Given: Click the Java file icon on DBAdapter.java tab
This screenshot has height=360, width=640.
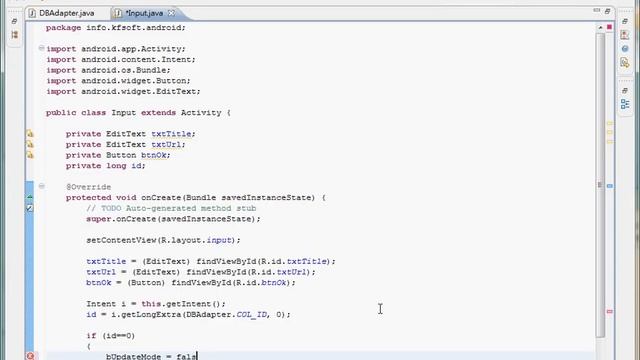Looking at the screenshot, I should pos(32,13).
